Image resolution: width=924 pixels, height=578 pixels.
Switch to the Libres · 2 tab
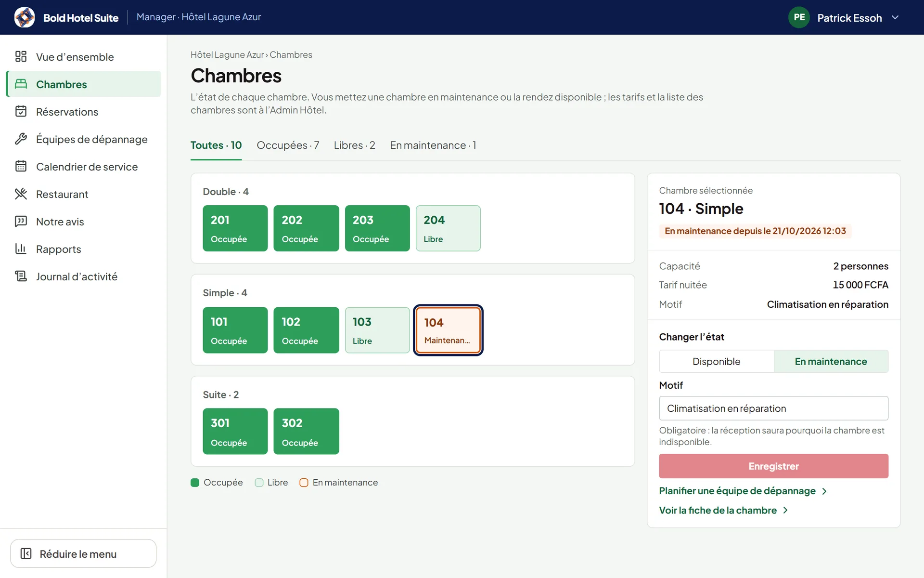pyautogui.click(x=354, y=145)
